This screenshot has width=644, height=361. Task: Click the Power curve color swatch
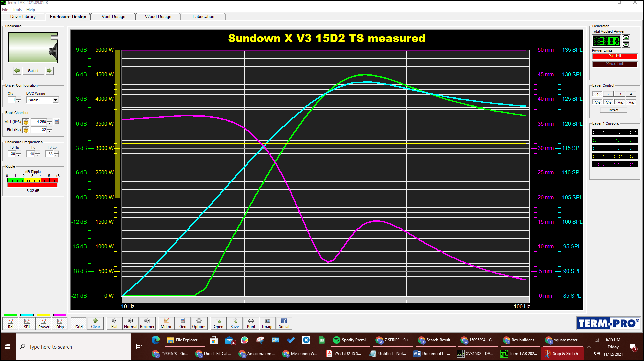click(x=44, y=315)
